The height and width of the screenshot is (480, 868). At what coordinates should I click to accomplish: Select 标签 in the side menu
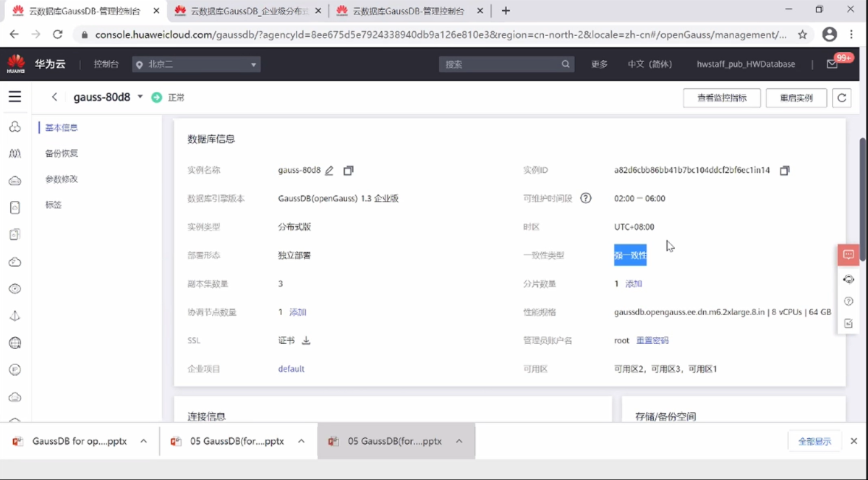tap(54, 205)
